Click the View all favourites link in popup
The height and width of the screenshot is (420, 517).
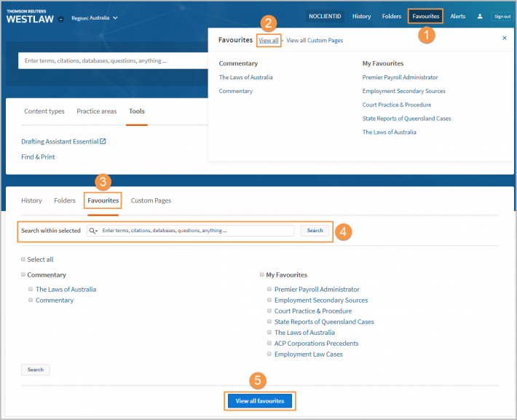pos(269,40)
